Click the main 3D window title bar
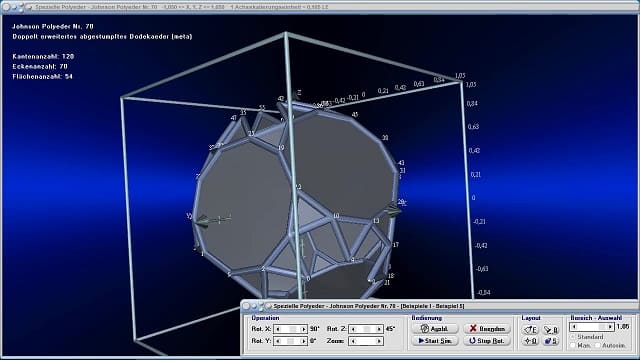 [320, 7]
